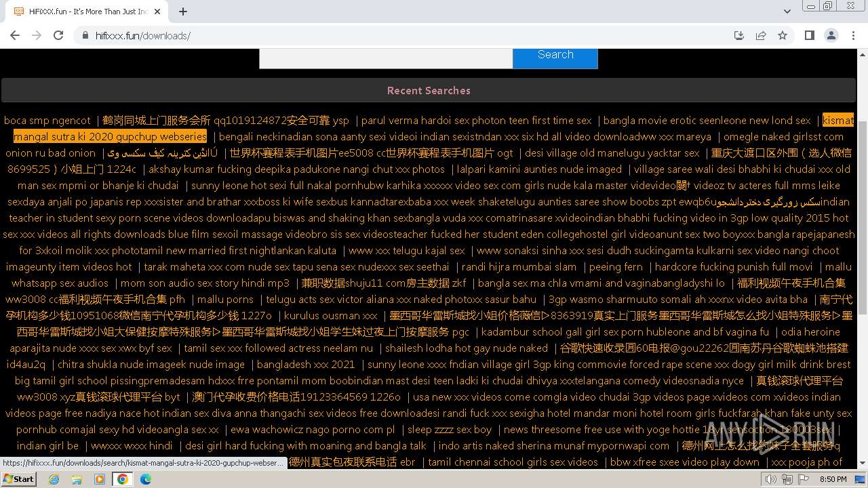Open the Chrome profile avatar
The image size is (868, 488).
coord(831,35)
